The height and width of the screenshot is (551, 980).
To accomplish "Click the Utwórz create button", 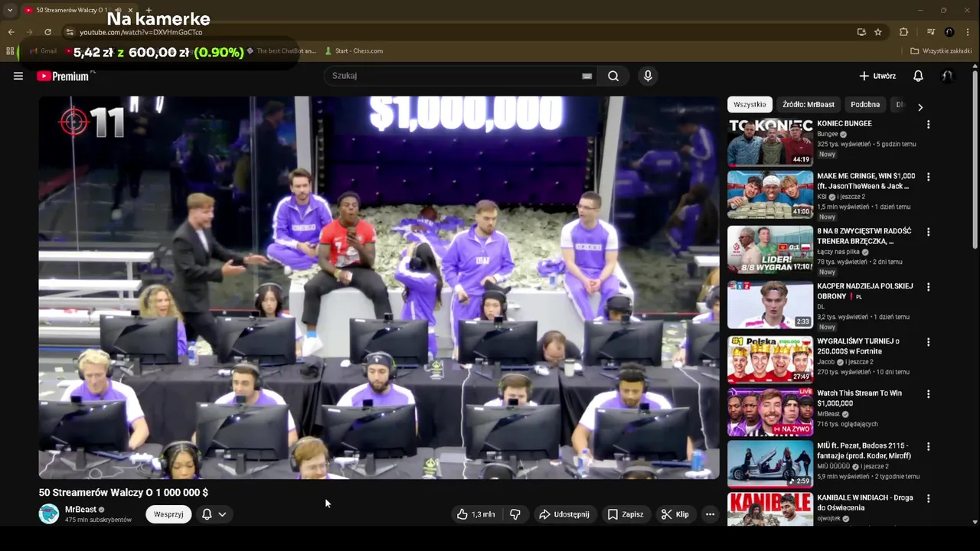I will point(877,76).
